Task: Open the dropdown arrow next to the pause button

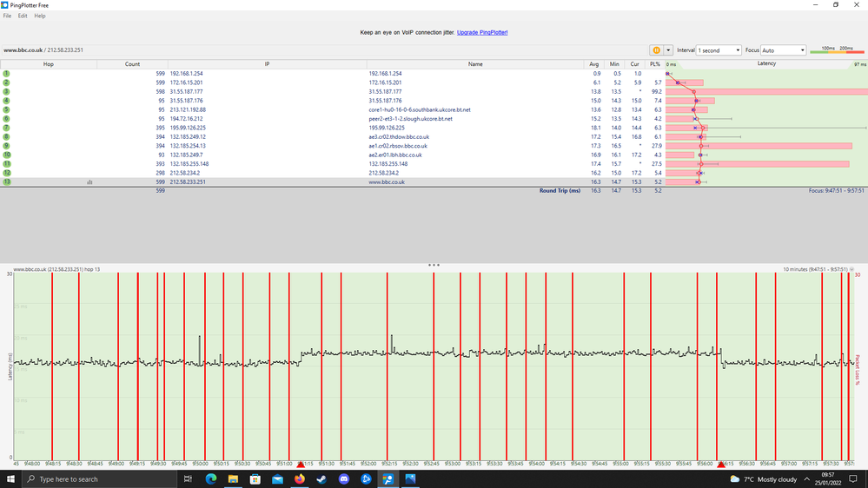Action: tap(668, 50)
